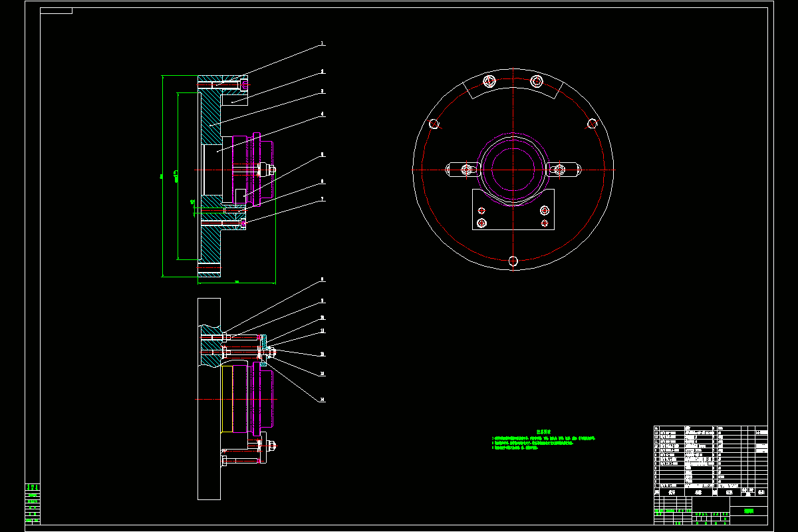The height and width of the screenshot is (532, 798).
Task: Pick the upper-left red bolt on the support plate
Action: [x=481, y=210]
